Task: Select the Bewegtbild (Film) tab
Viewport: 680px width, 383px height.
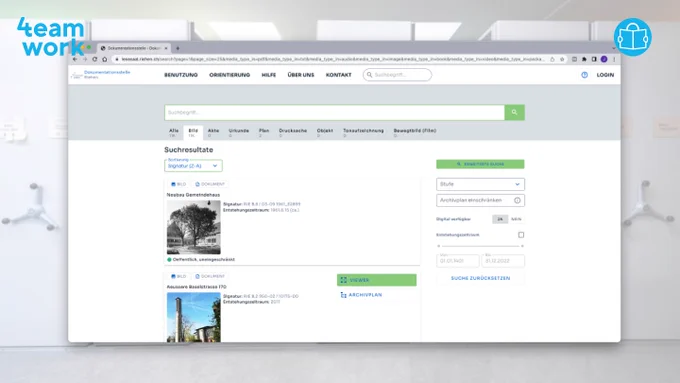Action: (x=415, y=133)
